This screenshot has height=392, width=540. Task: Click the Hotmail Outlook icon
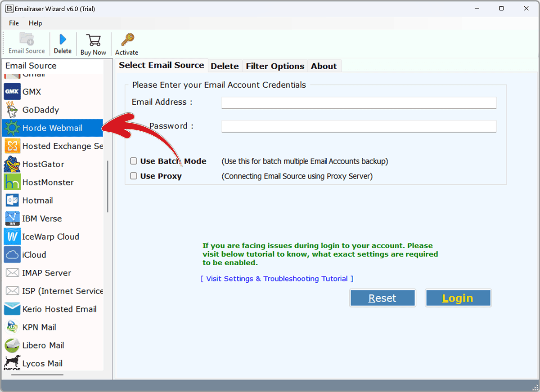pos(12,200)
